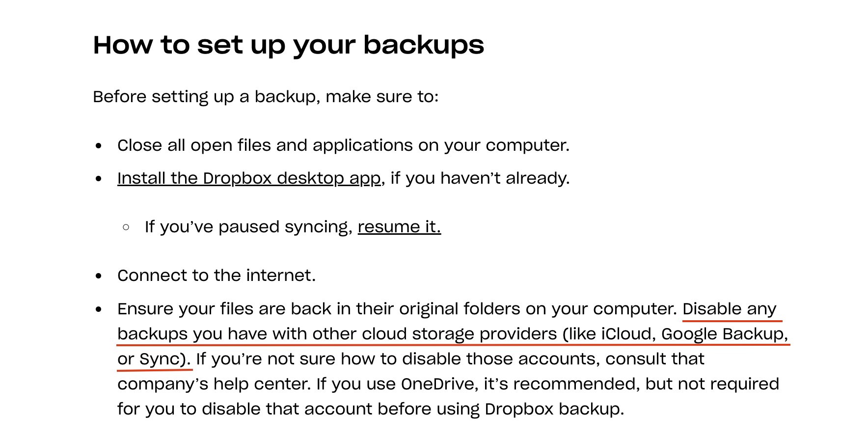Click the "company's help center" text
This screenshot has height=443, width=868.
click(213, 384)
